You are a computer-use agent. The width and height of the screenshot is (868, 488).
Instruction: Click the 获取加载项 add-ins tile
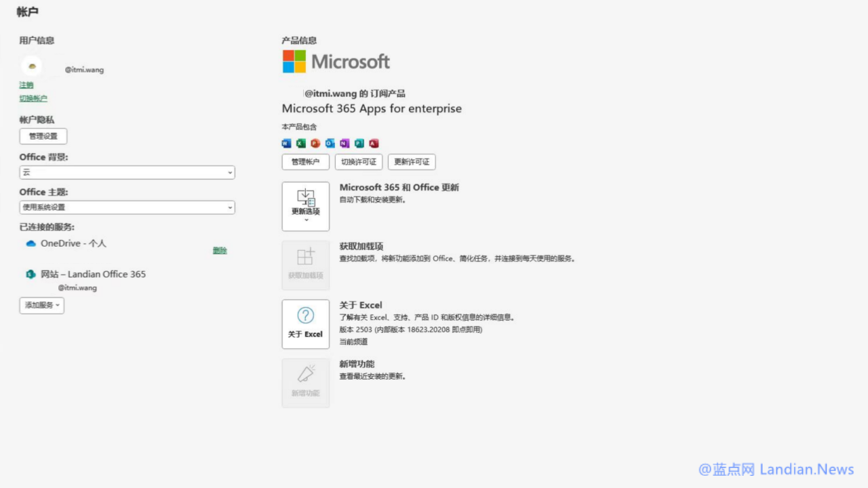coord(306,266)
